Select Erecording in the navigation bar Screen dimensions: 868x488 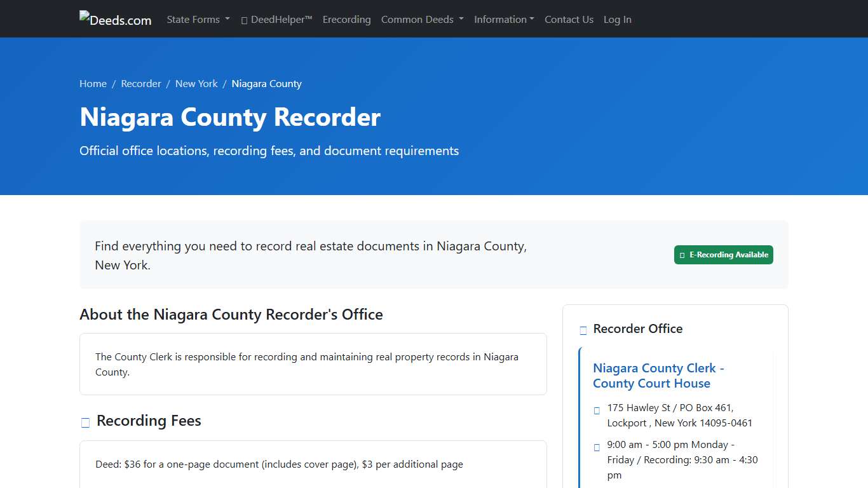[347, 19]
